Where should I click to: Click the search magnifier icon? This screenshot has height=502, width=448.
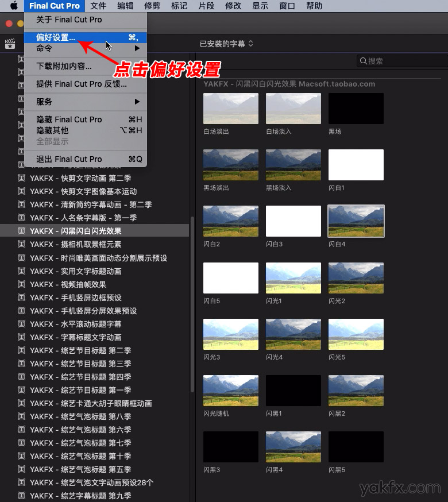(363, 61)
